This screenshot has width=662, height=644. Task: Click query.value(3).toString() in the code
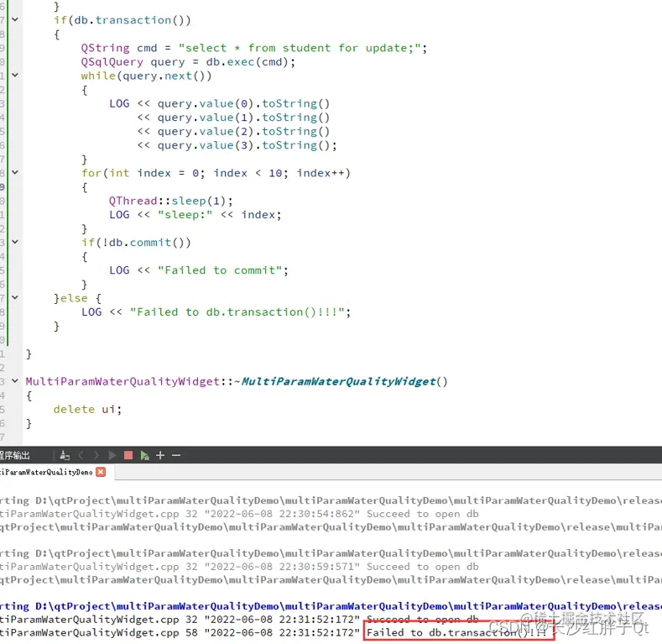click(x=243, y=145)
